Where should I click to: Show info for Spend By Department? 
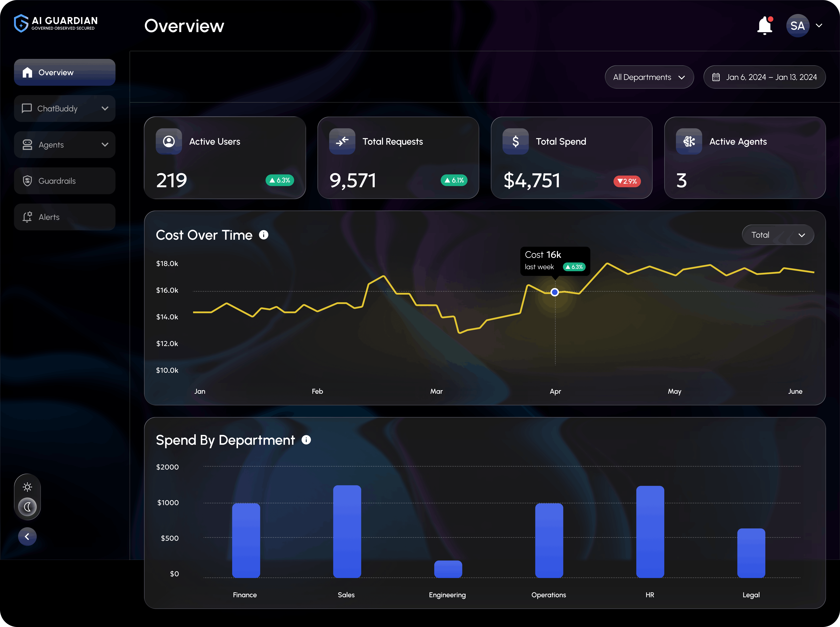(306, 440)
